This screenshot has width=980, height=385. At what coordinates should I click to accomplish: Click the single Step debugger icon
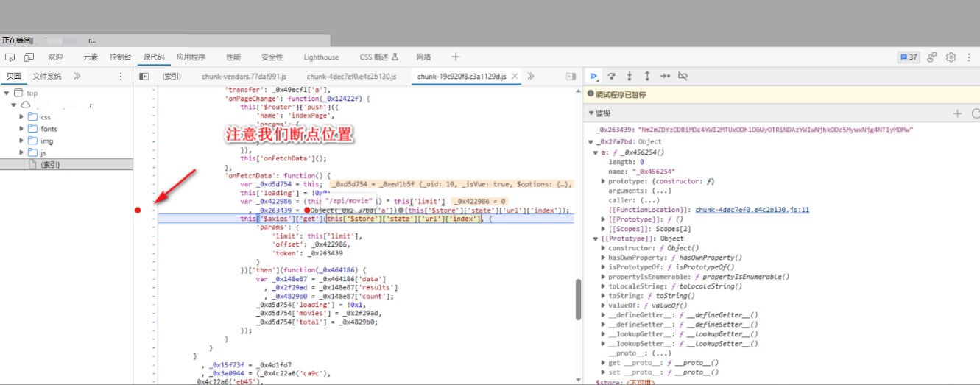[x=664, y=76]
